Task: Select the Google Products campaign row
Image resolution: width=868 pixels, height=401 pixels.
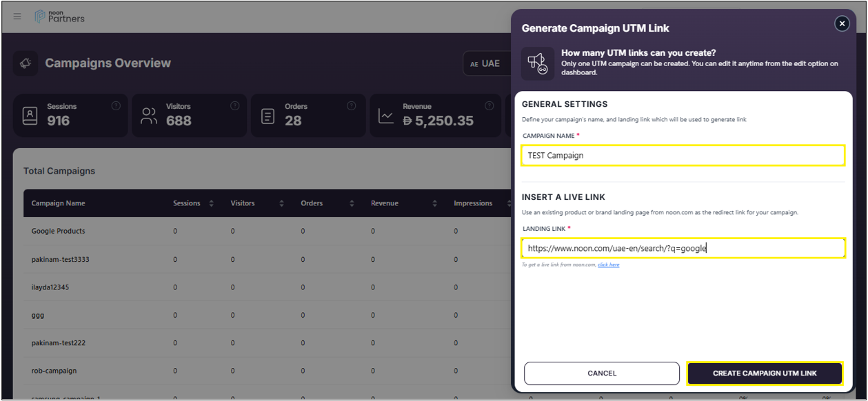Action: pos(59,232)
